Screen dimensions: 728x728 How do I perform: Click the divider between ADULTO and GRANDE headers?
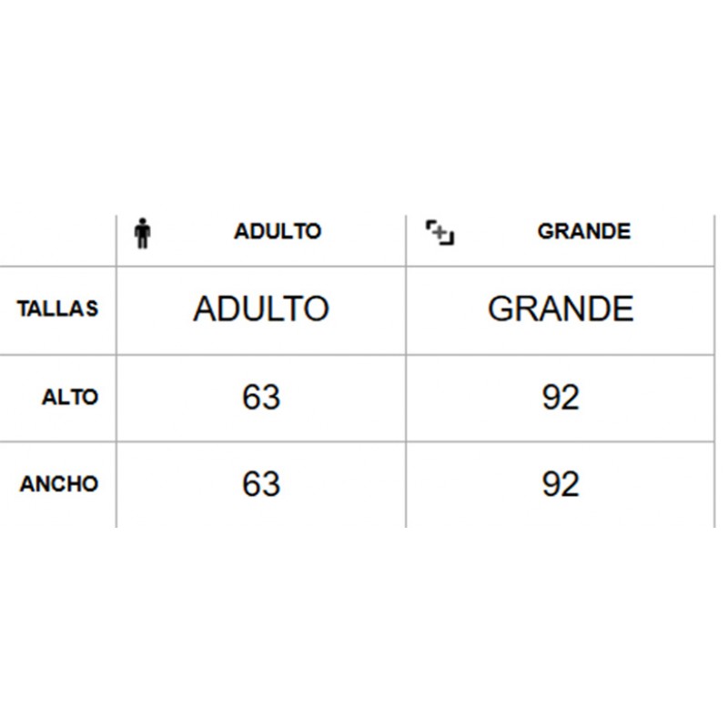click(x=406, y=240)
